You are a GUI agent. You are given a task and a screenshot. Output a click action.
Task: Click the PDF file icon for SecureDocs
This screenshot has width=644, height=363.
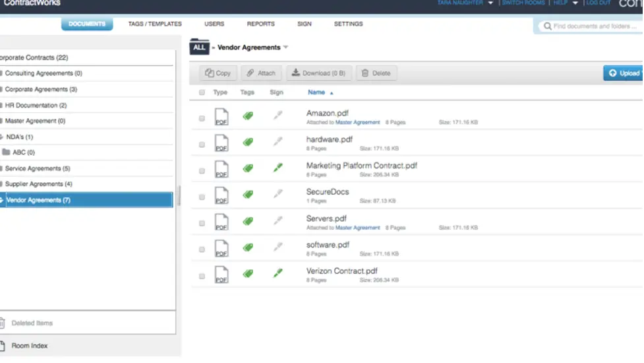221,195
